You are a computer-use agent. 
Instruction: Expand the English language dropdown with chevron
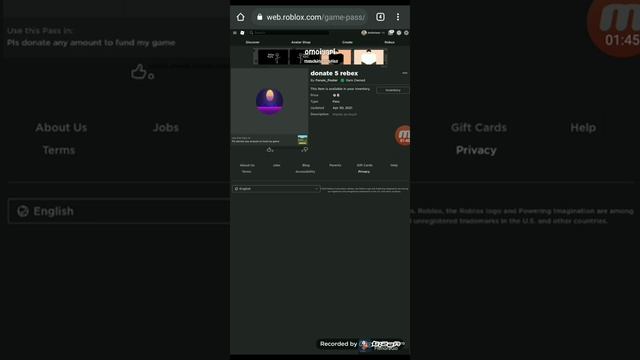(276, 189)
